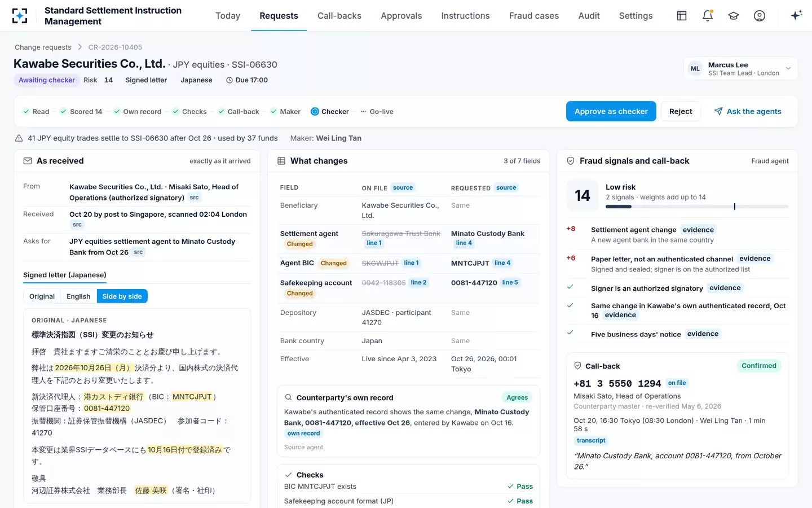Open the Fraud cases tab
The width and height of the screenshot is (812, 508).
click(534, 16)
